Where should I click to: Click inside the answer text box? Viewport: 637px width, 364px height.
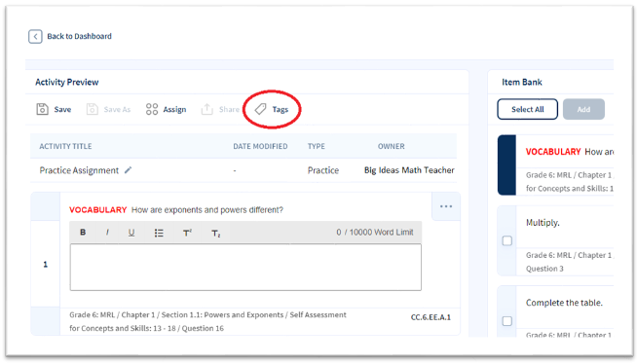tap(245, 267)
